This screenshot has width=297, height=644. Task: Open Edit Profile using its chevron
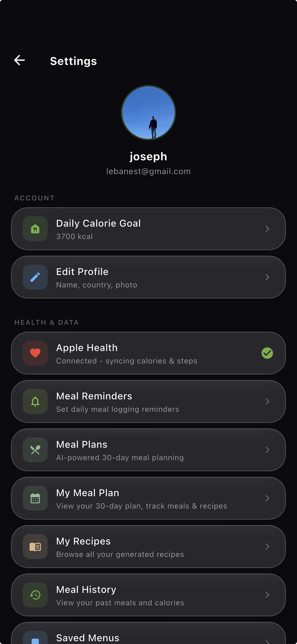pyautogui.click(x=267, y=277)
